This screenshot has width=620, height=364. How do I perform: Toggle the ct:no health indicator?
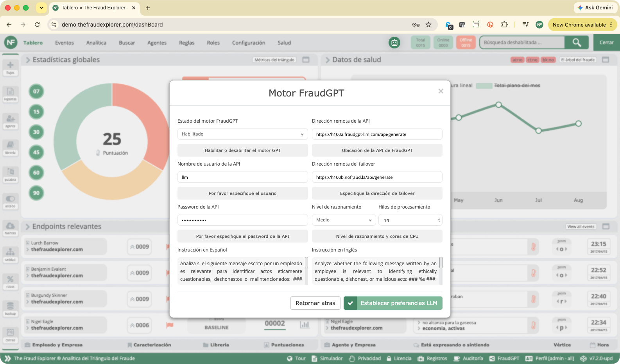(x=532, y=60)
